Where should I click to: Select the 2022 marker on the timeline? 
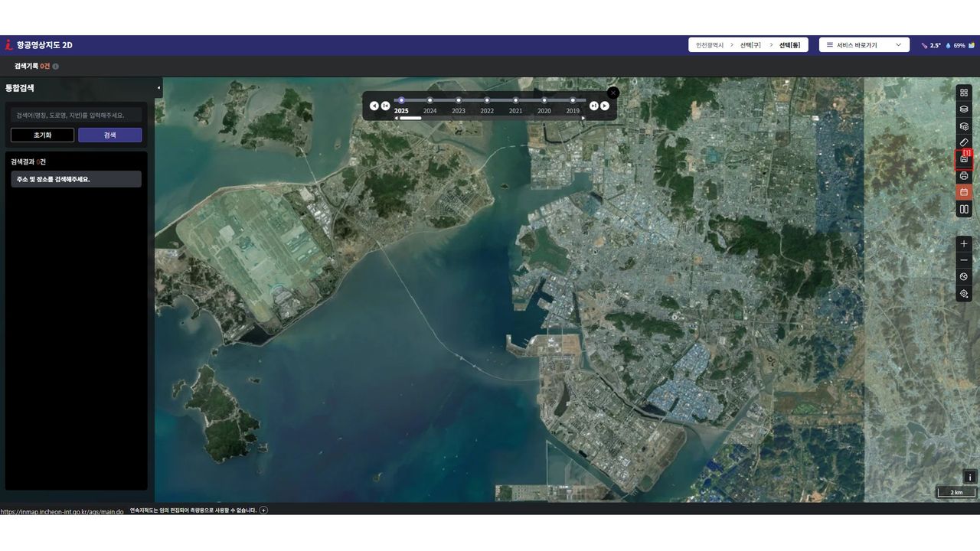click(x=487, y=100)
